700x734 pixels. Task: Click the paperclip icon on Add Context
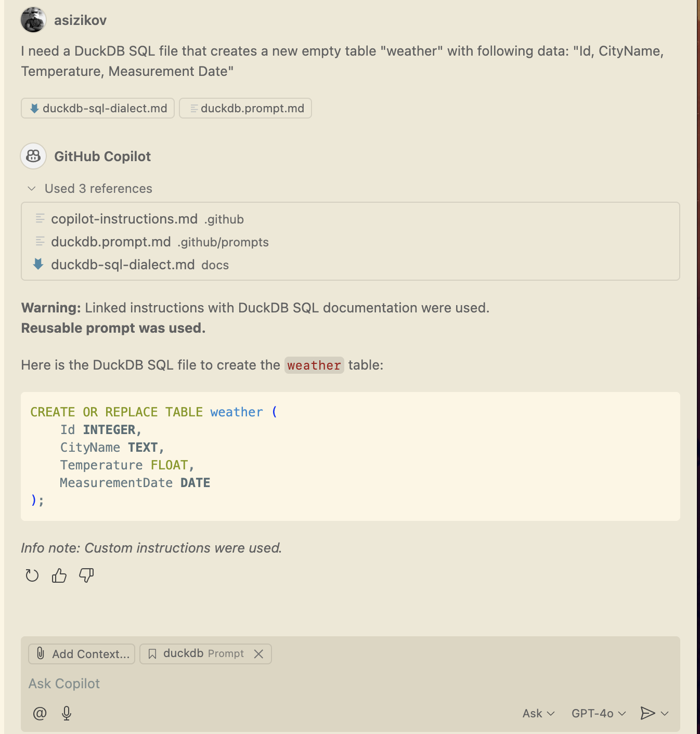click(x=41, y=653)
